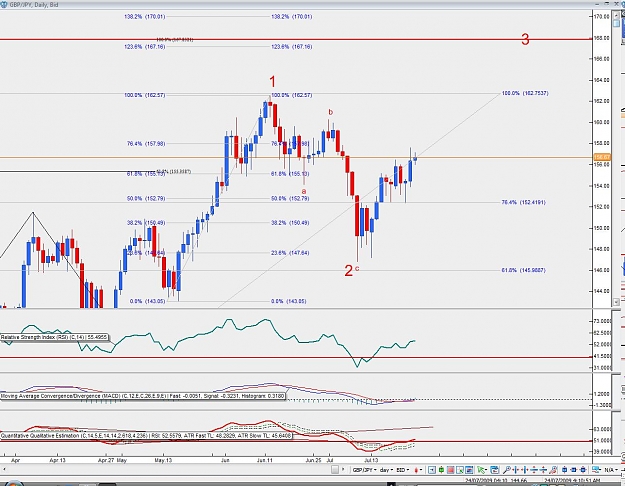This screenshot has width=625, height=486.
Task: Open the N/A dropdown in the toolbar
Action: (609, 470)
